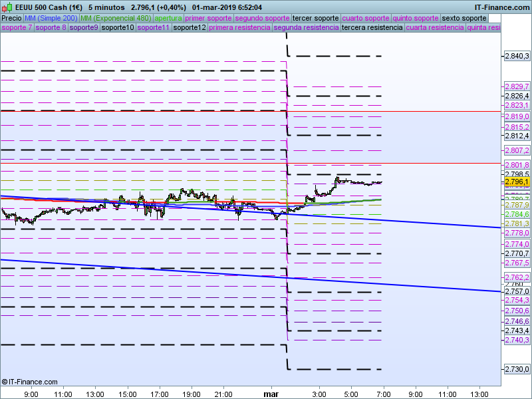Click the yellow current price tag 2.796,1

pos(517,182)
